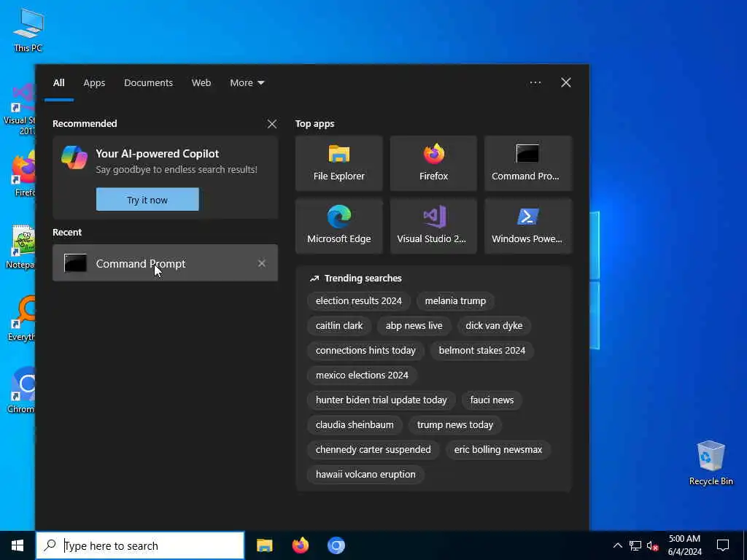Open the taskbar clock and date
This screenshot has width=747, height=560.
tap(684, 545)
